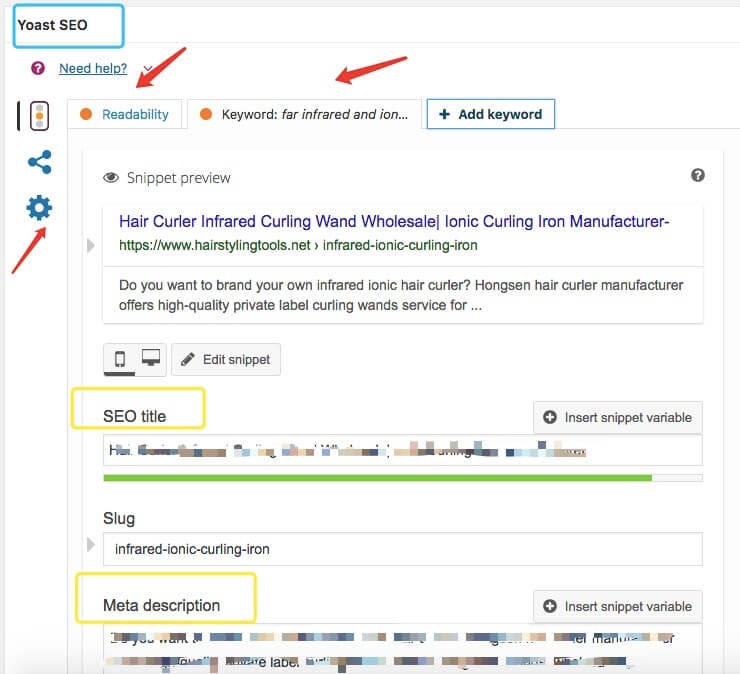Click the orange Keyword score dot

pyautogui.click(x=206, y=114)
